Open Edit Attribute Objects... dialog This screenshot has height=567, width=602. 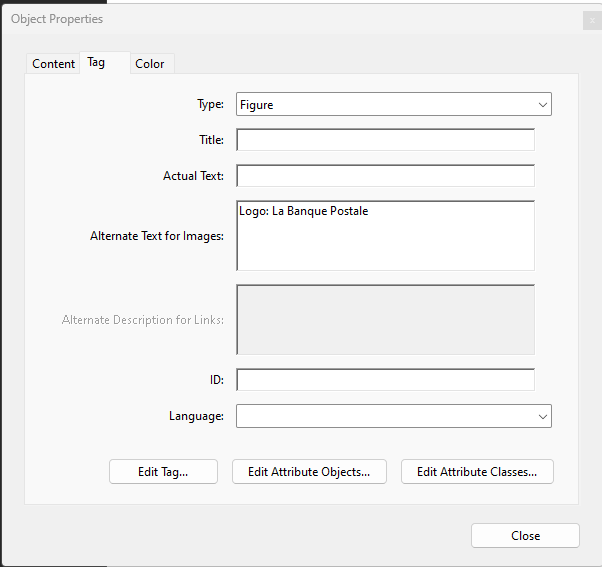point(309,472)
